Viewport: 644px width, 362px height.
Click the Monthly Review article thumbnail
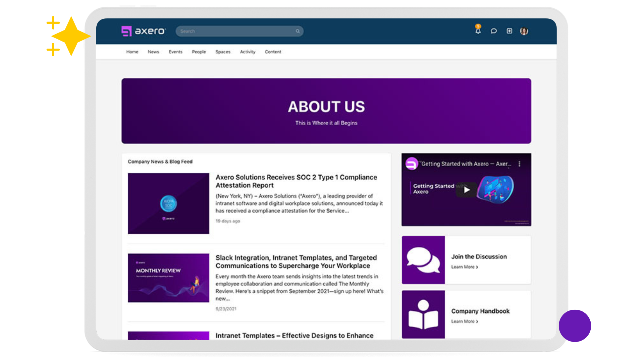coord(168,278)
